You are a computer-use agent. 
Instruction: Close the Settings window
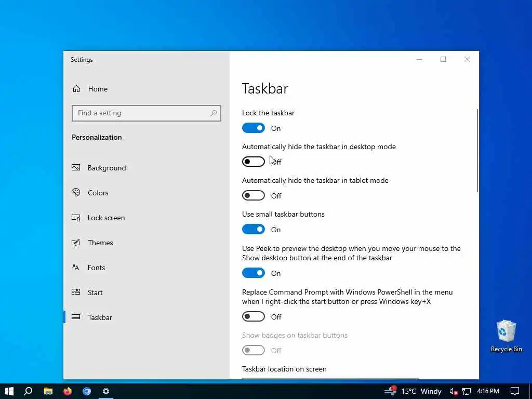tap(467, 59)
